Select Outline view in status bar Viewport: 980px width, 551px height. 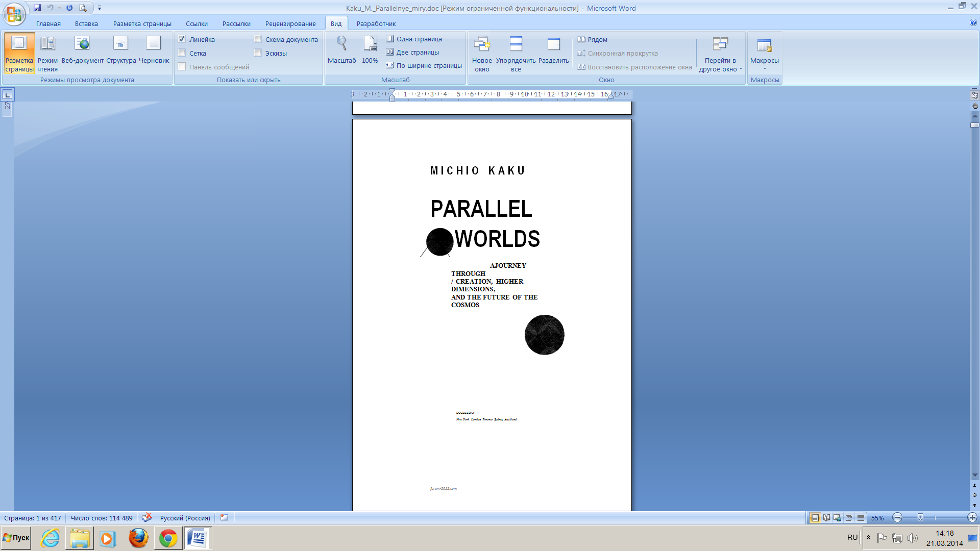point(849,518)
